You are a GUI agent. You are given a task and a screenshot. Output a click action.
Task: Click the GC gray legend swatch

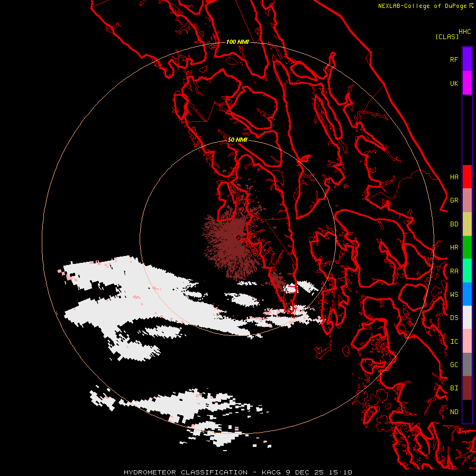[467, 364]
